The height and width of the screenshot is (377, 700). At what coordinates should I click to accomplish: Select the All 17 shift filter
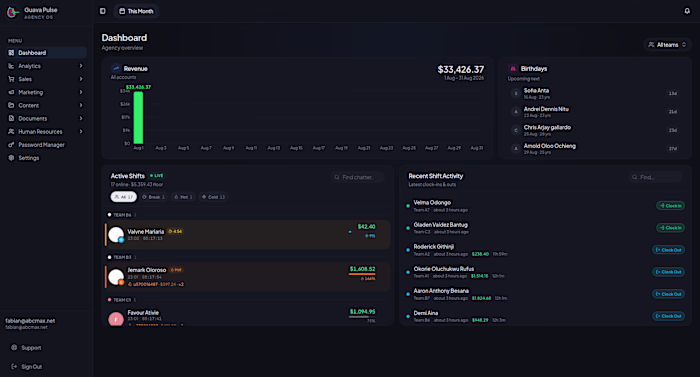pyautogui.click(x=124, y=197)
